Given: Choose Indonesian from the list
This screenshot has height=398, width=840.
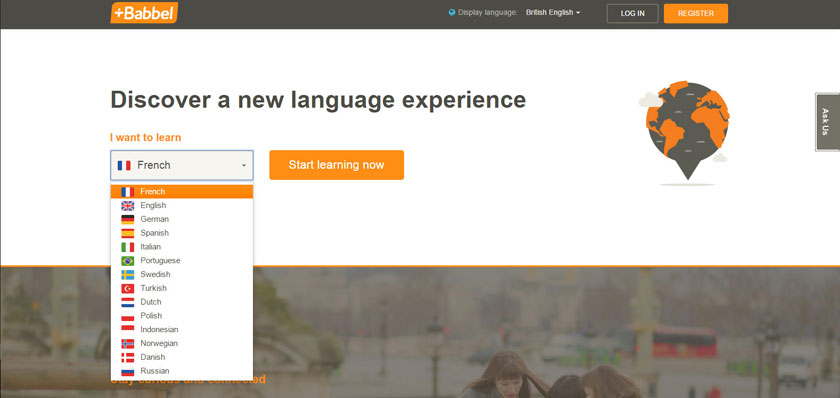Looking at the screenshot, I should tap(159, 329).
